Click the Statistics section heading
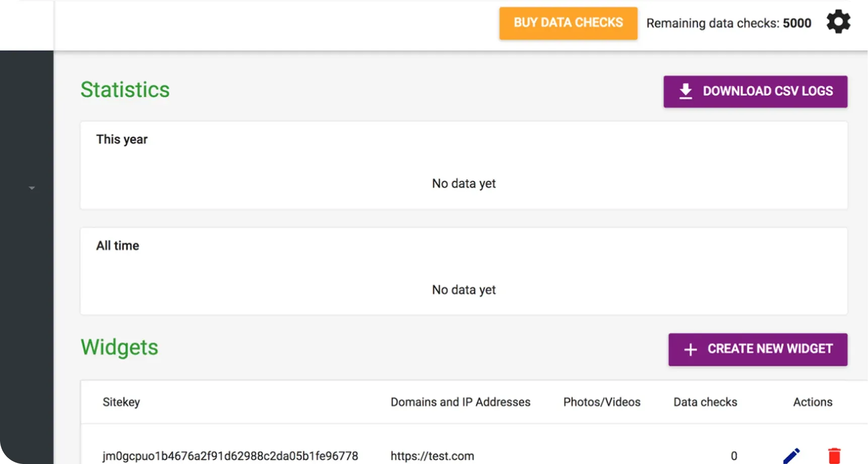The image size is (868, 464). pos(125,90)
